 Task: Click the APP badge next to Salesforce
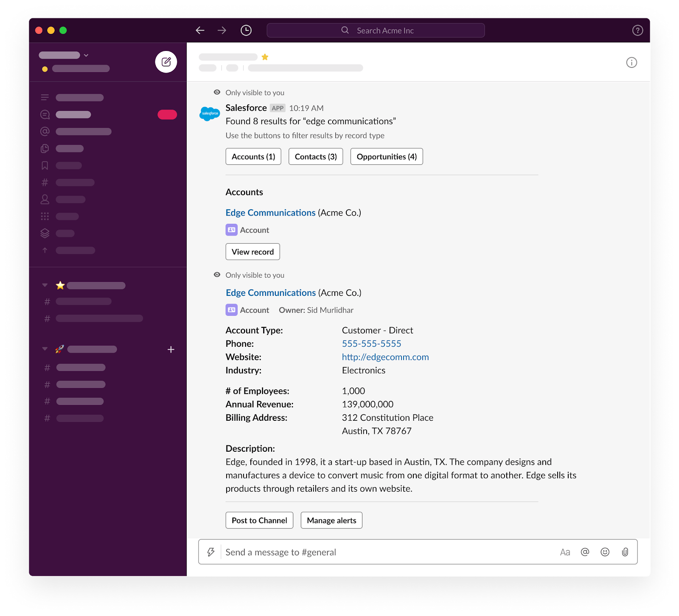[278, 108]
